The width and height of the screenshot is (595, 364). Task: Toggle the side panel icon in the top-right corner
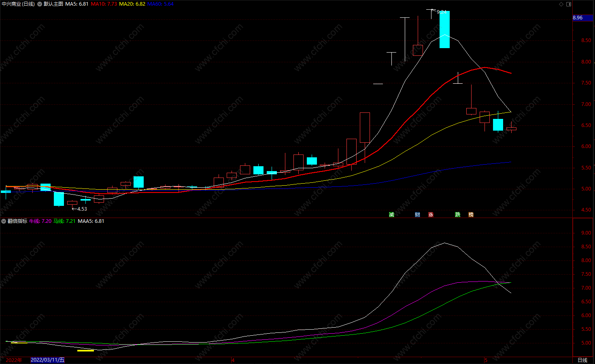point(569,4)
